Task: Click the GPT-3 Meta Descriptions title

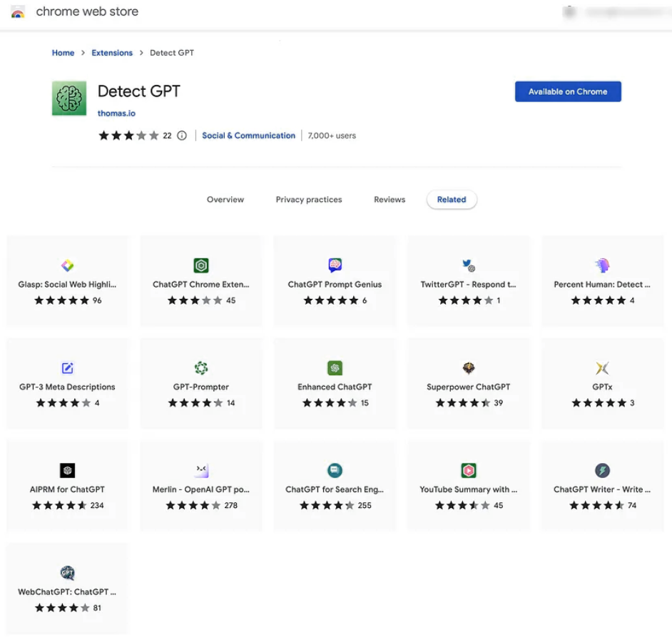Action: (67, 387)
